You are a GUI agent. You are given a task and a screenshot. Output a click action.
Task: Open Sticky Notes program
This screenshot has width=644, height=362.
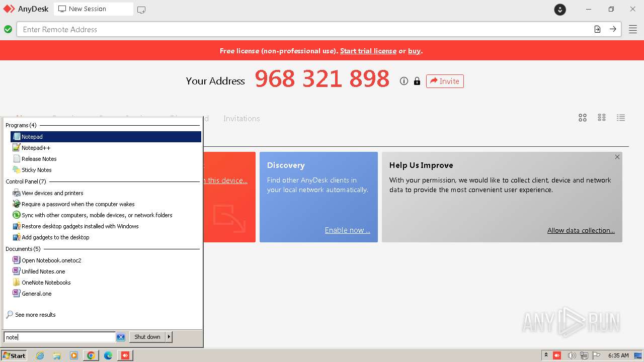(106, 170)
